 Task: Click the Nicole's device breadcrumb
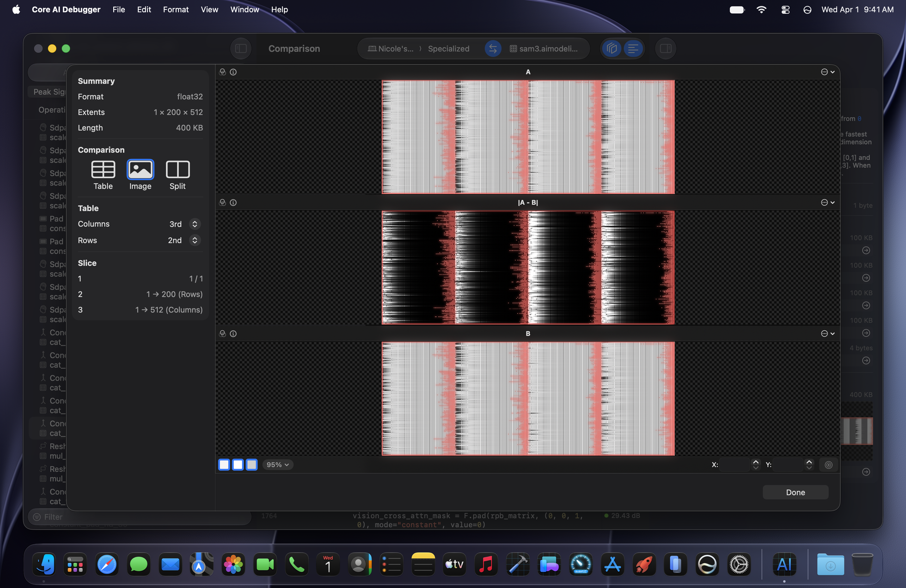coord(391,48)
